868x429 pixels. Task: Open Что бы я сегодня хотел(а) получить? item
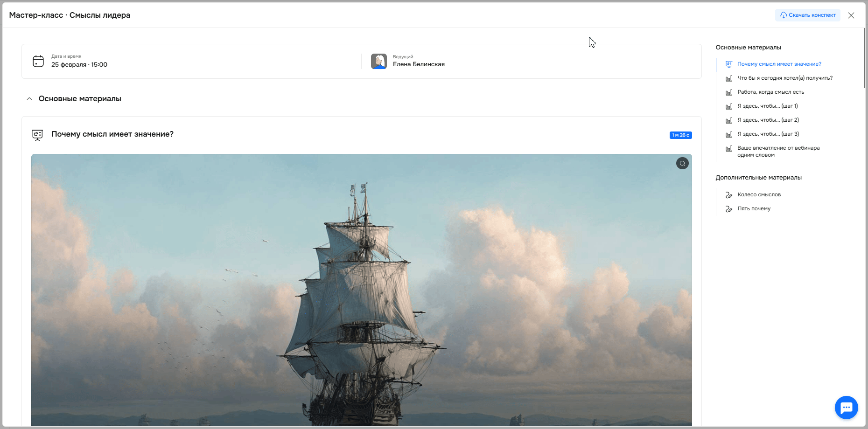(x=785, y=78)
